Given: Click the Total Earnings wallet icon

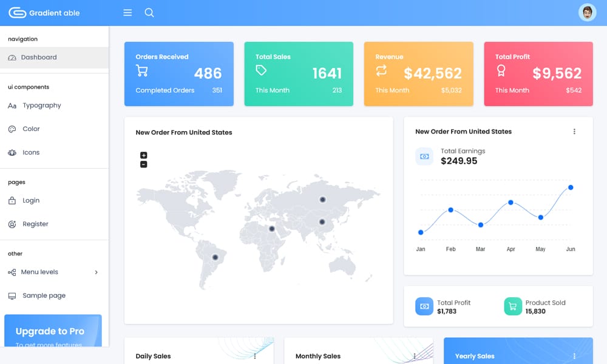Looking at the screenshot, I should (x=424, y=156).
